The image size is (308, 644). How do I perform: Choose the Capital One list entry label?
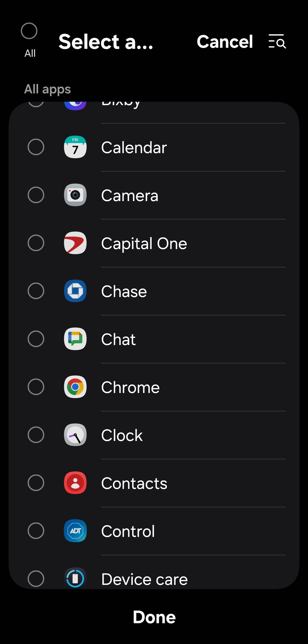pos(144,244)
